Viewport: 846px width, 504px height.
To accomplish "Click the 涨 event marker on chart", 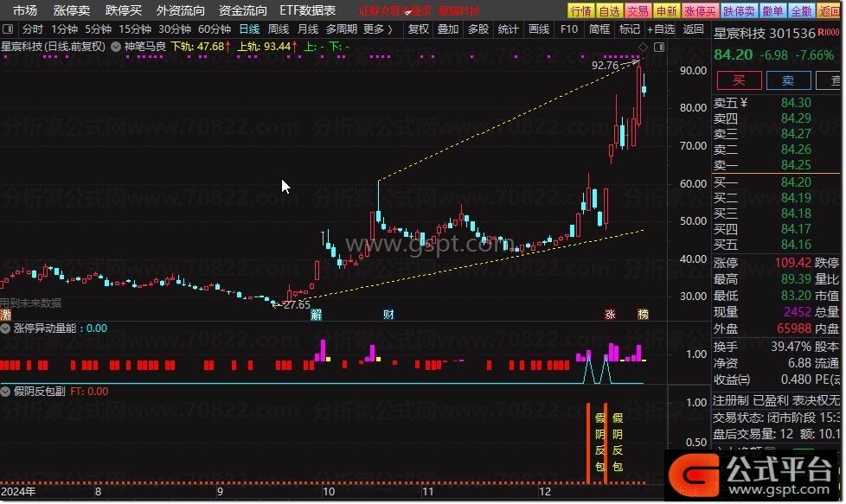I will tap(610, 315).
